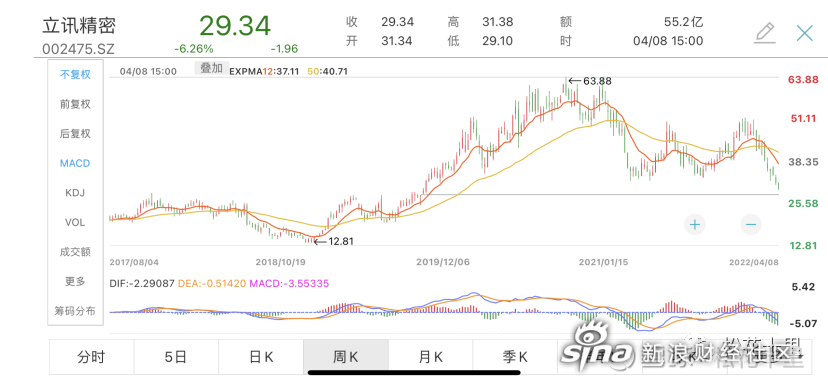
Task: Switch indicator to VOL
Action: (x=75, y=222)
